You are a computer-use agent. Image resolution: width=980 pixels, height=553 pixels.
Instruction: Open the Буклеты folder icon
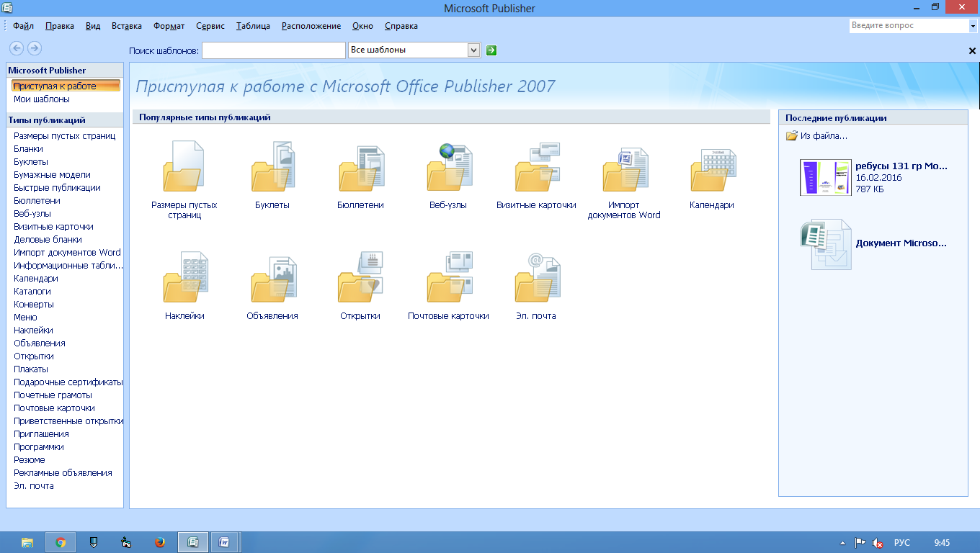[x=272, y=166]
